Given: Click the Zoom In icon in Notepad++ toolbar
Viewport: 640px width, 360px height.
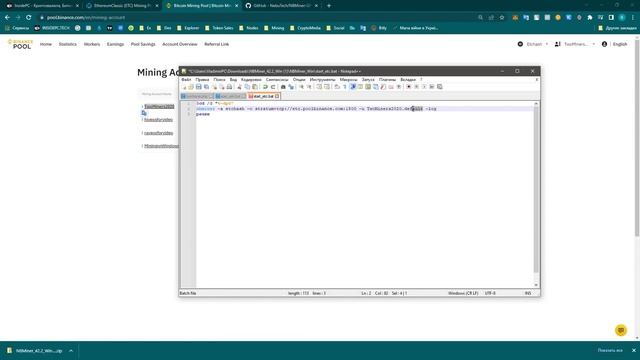Looking at the screenshot, I should (301, 87).
